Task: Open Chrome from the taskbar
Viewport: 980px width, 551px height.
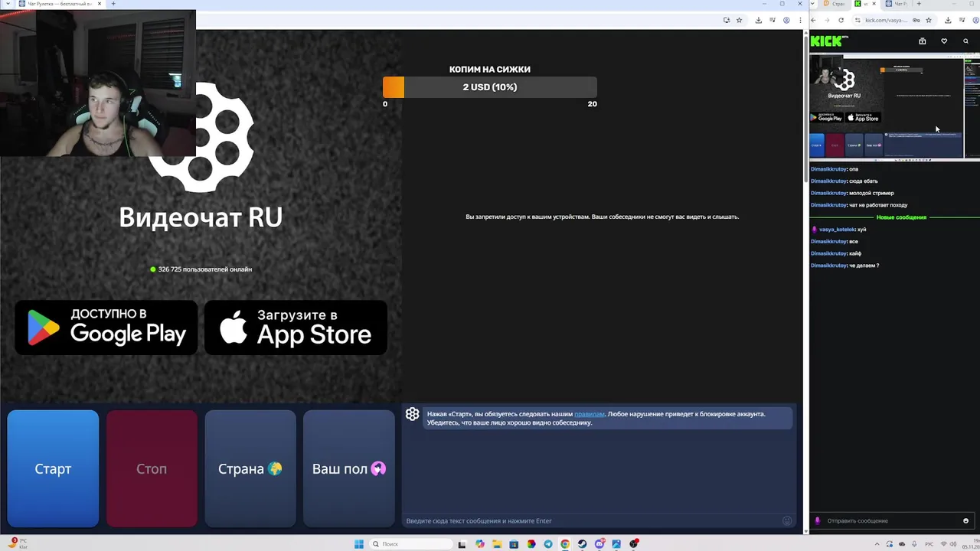Action: pos(565,544)
